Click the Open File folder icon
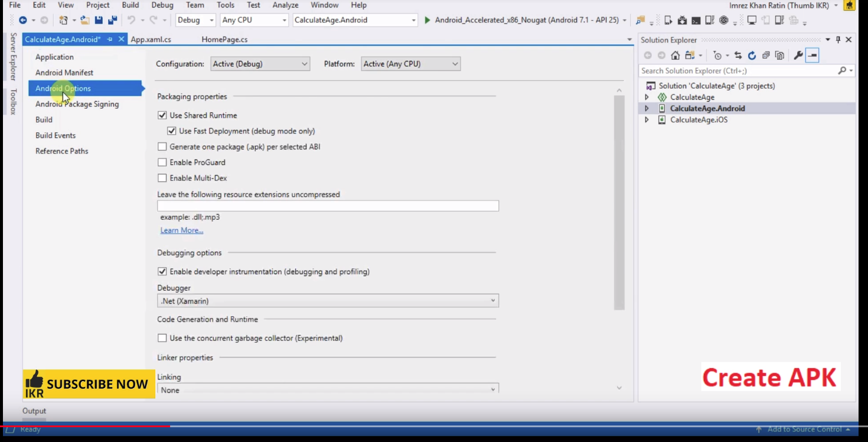The height and width of the screenshot is (442, 868). (85, 20)
